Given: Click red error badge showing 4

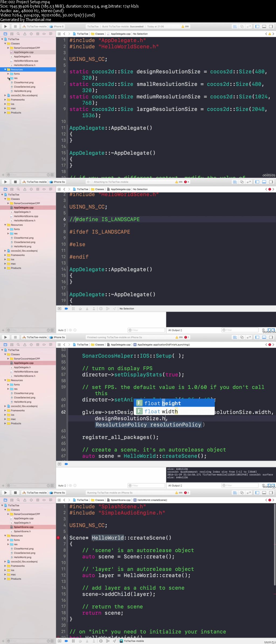Looking at the screenshot, I should 187,182.
